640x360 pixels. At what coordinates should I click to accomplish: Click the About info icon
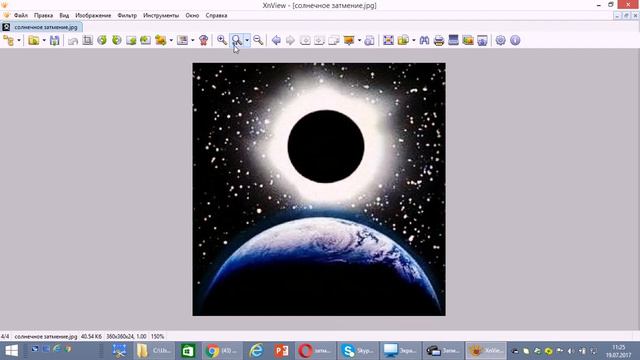(515, 40)
